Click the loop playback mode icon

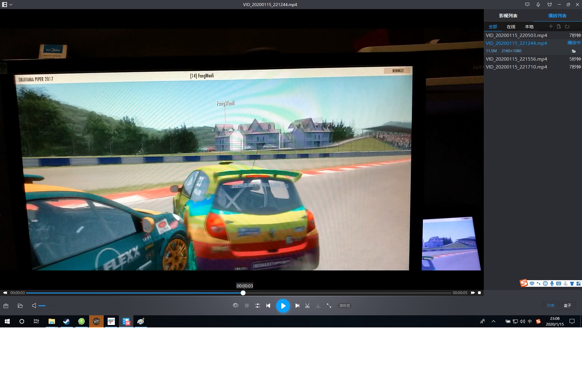pos(567,26)
